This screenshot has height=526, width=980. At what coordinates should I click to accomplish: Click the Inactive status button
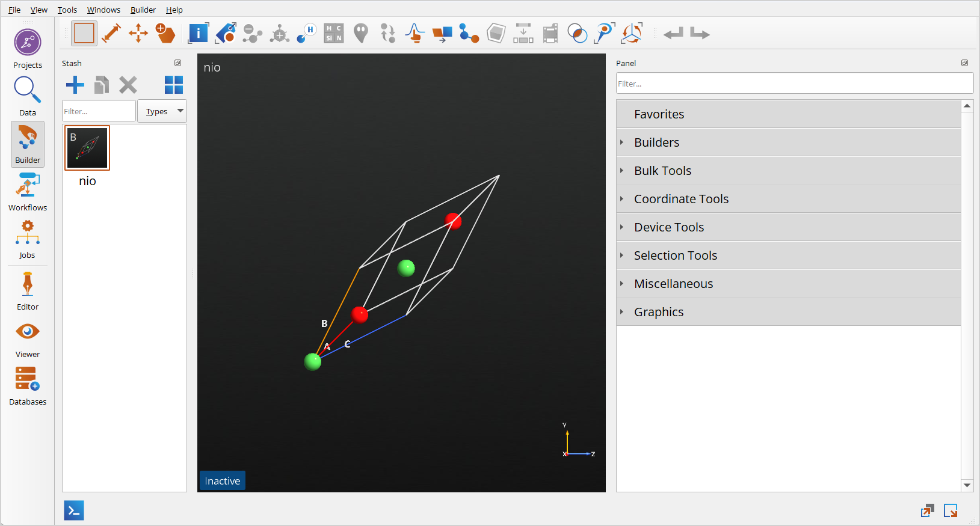pyautogui.click(x=223, y=481)
